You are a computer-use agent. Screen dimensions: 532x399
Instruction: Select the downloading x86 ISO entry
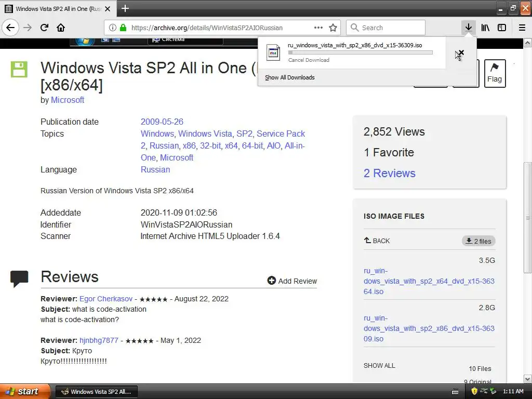(352, 52)
